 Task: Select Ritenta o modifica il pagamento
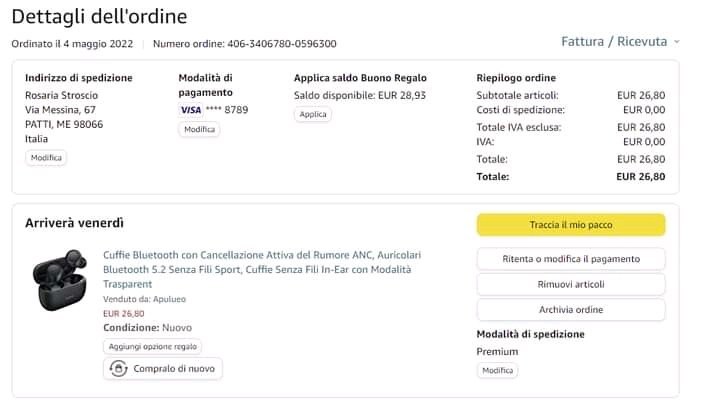pos(570,259)
